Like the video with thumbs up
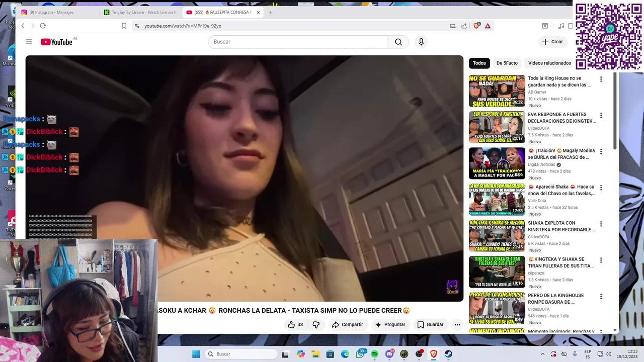This screenshot has width=644, height=362. (x=295, y=325)
